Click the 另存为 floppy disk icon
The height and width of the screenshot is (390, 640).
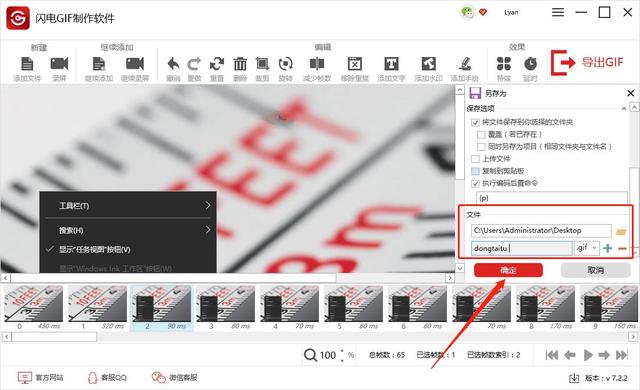tap(475, 93)
